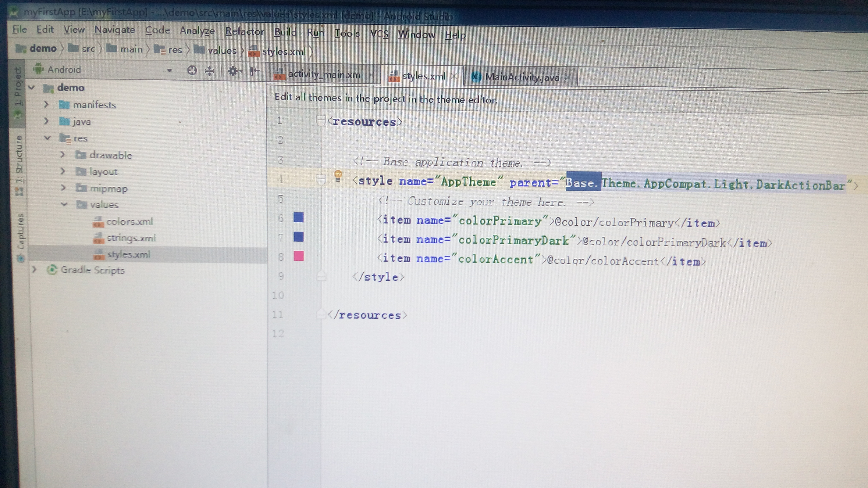
Task: Expand the mipmap folder
Action: pyautogui.click(x=63, y=188)
